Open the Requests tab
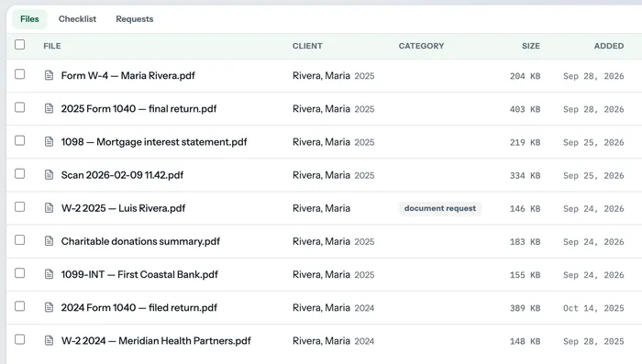642x364 pixels. [x=134, y=19]
